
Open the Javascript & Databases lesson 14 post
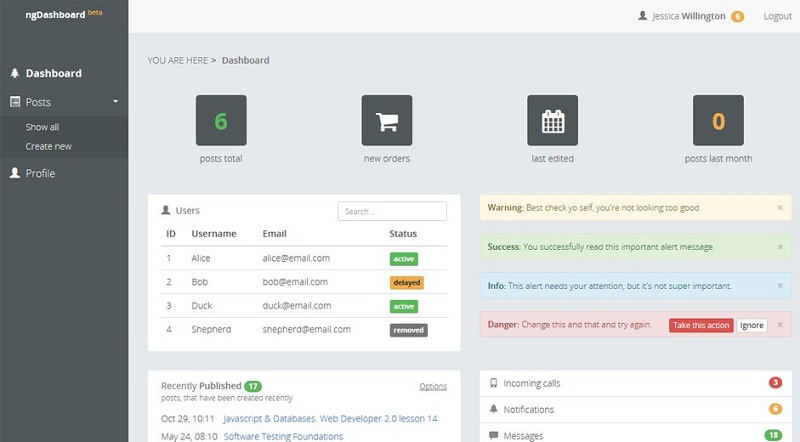click(x=330, y=419)
